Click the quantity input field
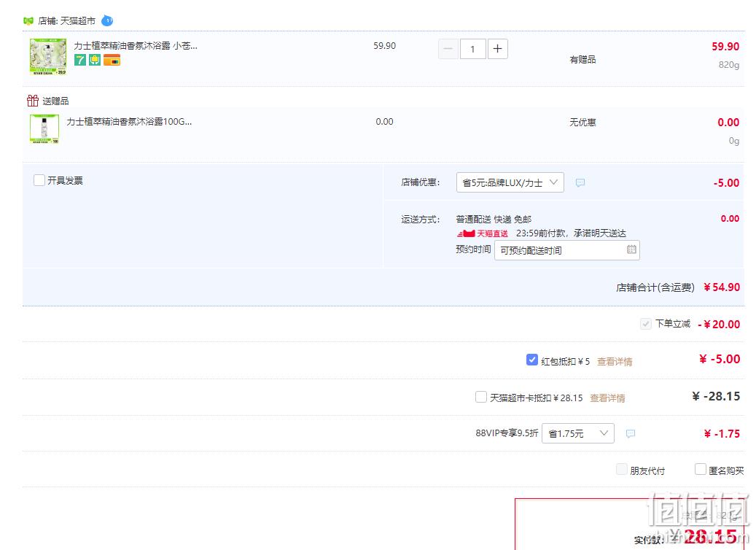This screenshot has height=550, width=756. click(x=472, y=49)
